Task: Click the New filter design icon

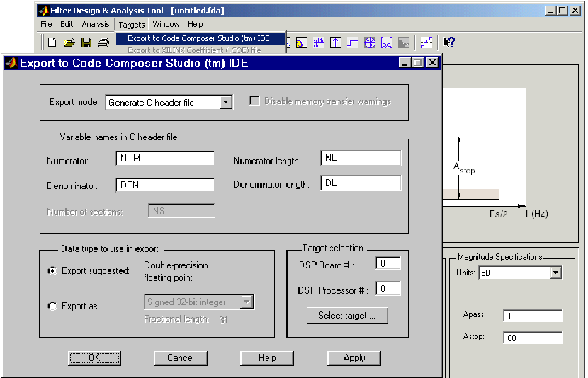Action: (52, 42)
